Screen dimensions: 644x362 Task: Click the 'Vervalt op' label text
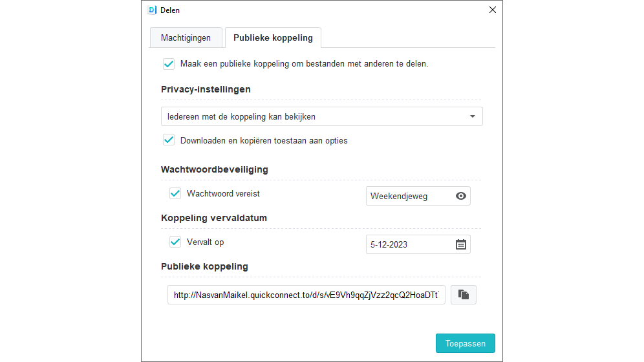pyautogui.click(x=205, y=242)
